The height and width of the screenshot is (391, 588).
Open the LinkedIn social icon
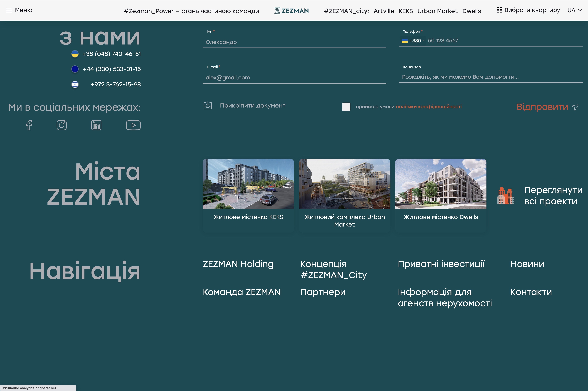96,125
